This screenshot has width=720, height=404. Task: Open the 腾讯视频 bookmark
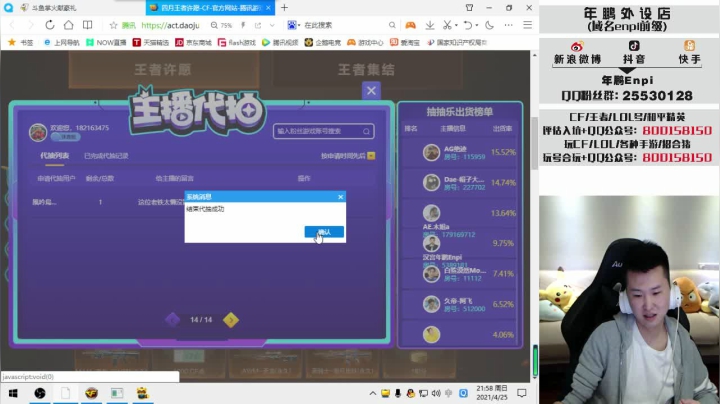[280, 42]
